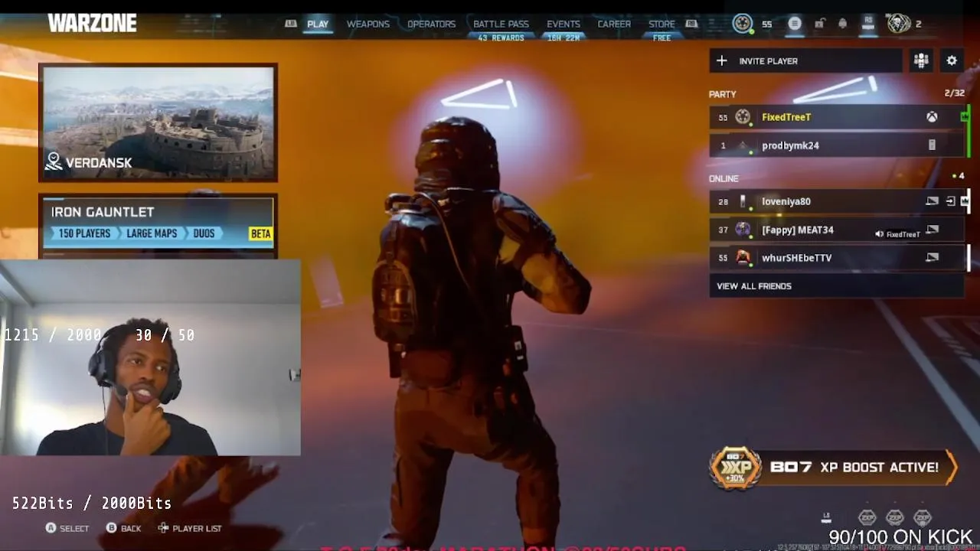Click the plus icon on Invite Player
The image size is (980, 551).
coord(722,60)
